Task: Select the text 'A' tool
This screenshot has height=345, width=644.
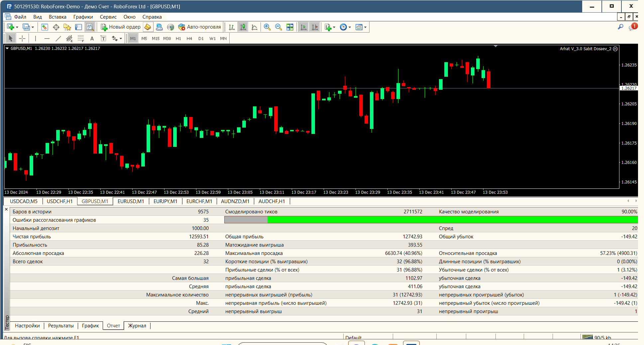Action: [x=92, y=39]
